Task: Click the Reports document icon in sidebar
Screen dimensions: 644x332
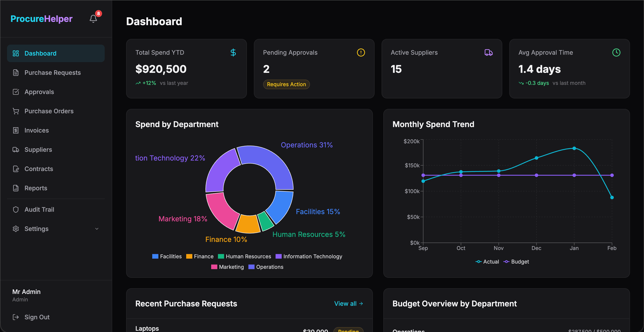Action: click(16, 188)
